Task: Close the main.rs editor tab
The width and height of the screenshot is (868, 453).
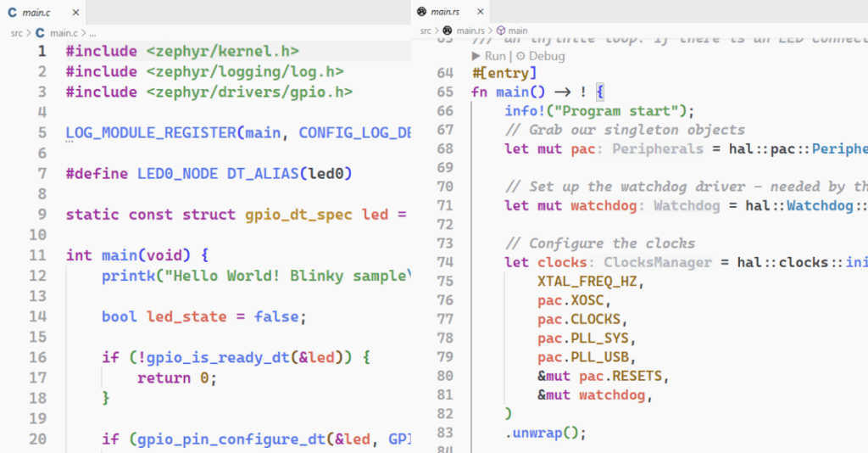Action: click(x=481, y=12)
